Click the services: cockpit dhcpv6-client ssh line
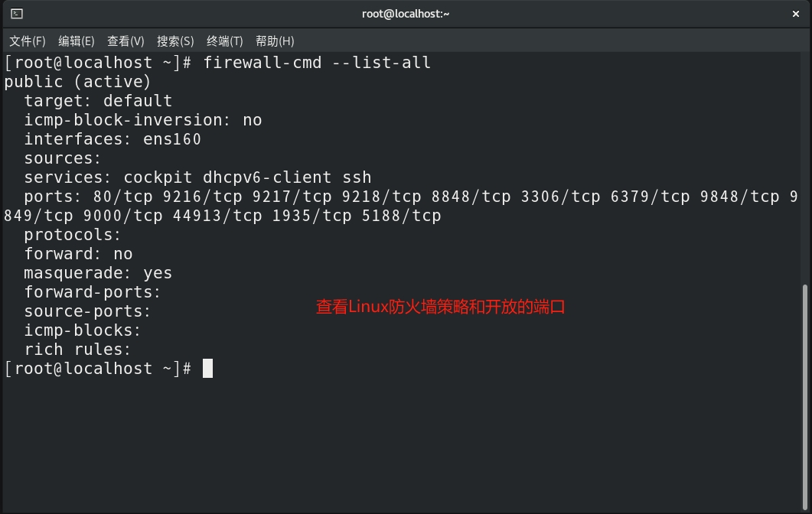Viewport: 812px width, 514px height. (x=197, y=177)
